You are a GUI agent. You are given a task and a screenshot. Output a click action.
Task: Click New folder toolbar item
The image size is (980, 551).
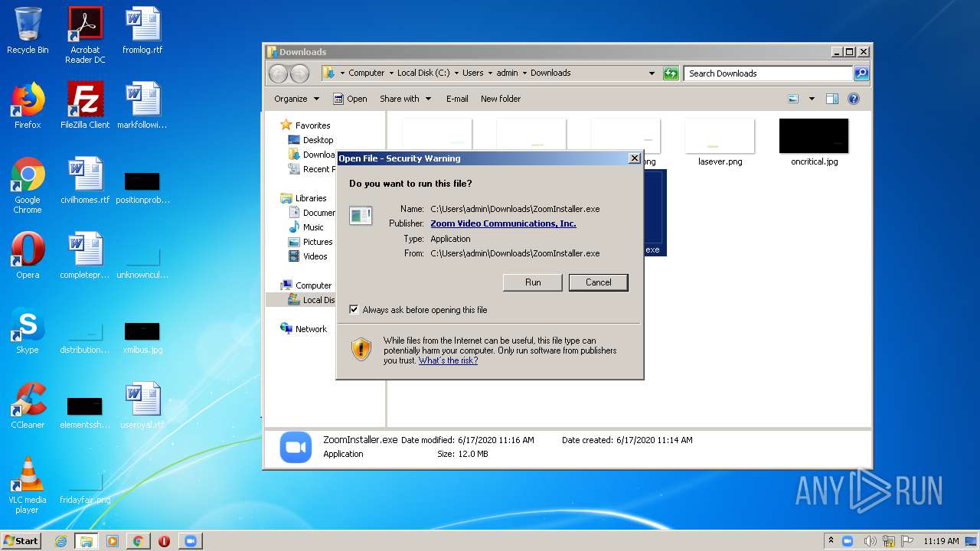tap(501, 99)
